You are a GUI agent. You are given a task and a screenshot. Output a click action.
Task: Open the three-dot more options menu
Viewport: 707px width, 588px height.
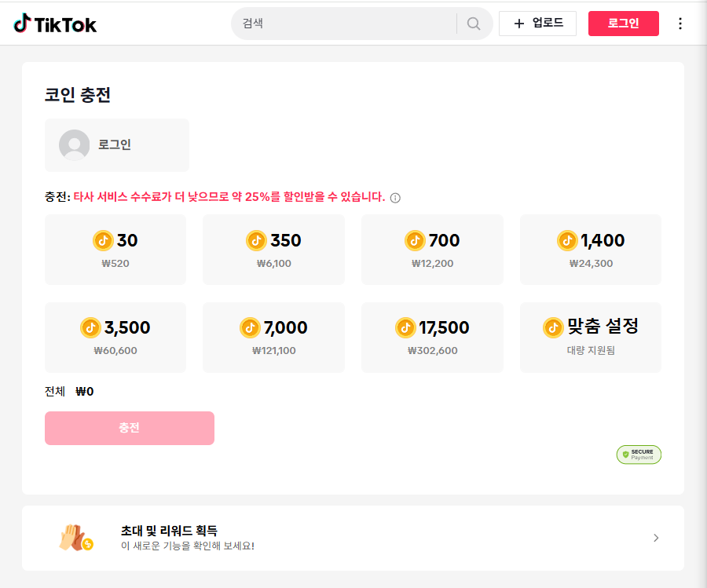coord(680,24)
